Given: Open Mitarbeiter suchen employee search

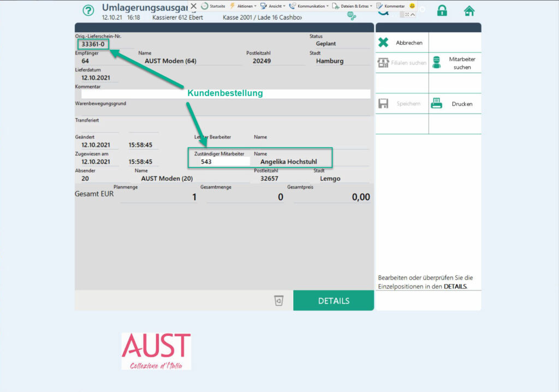Looking at the screenshot, I should tap(455, 63).
